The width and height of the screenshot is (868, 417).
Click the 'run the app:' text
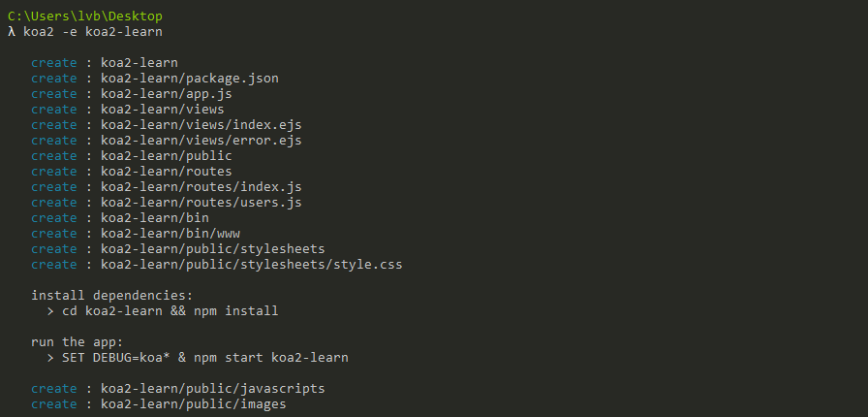[77, 342]
